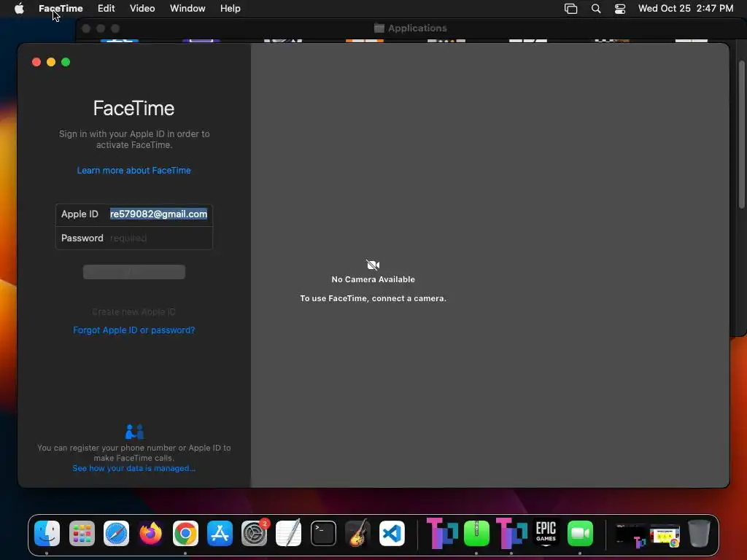This screenshot has height=560, width=747.
Task: Open Google Chrome from the dock
Action: click(185, 533)
